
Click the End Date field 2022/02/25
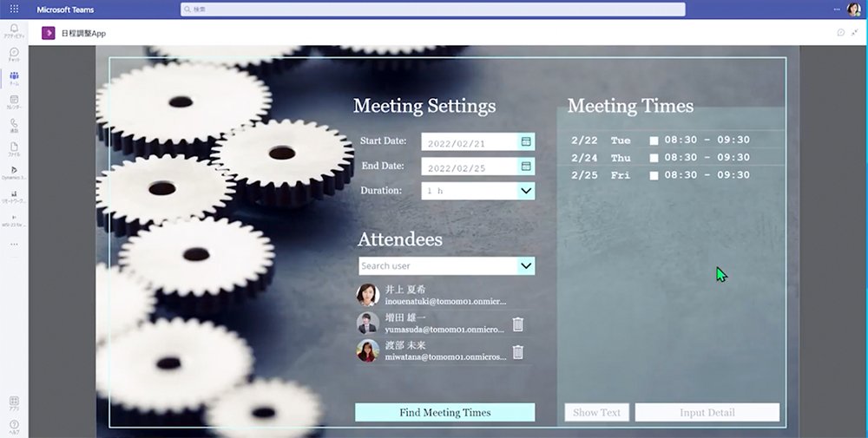[x=470, y=167]
